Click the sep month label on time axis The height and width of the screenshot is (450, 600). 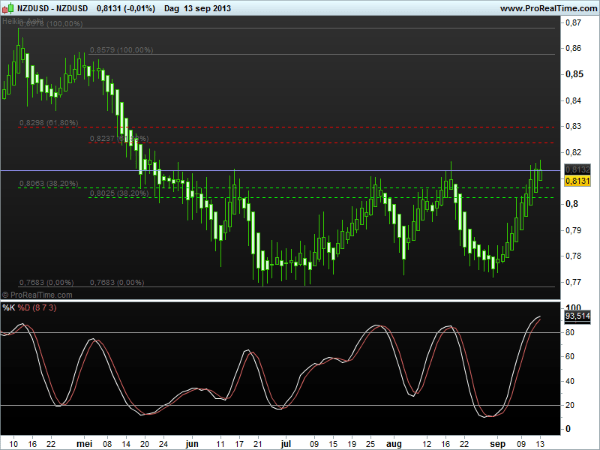[497, 443]
